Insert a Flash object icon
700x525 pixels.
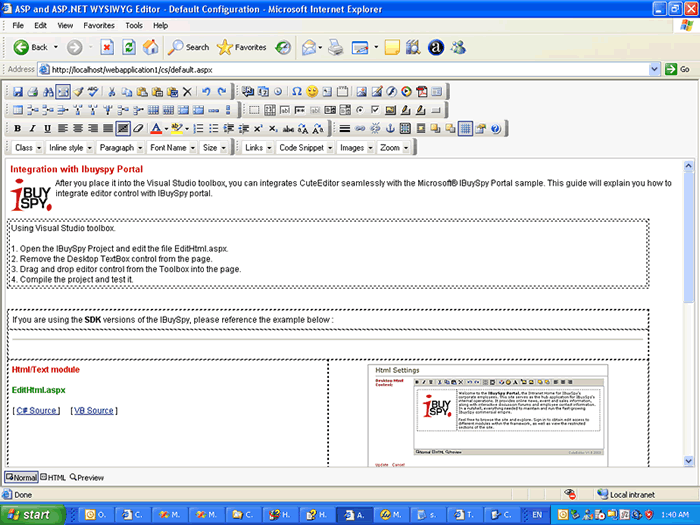(392, 92)
